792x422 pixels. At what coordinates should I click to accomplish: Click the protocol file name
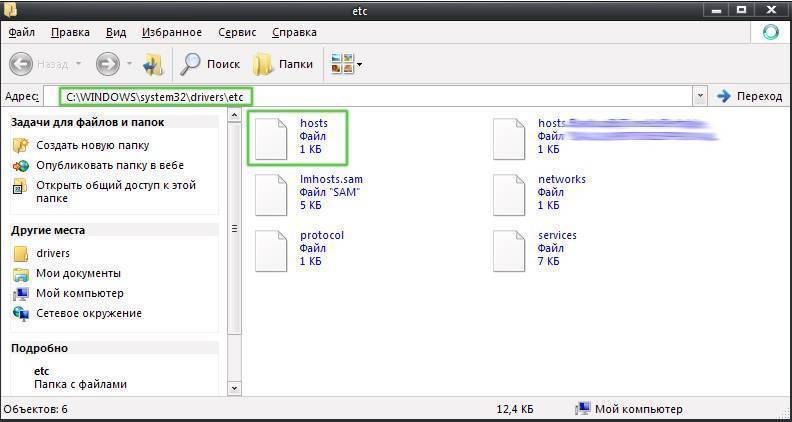[322, 236]
